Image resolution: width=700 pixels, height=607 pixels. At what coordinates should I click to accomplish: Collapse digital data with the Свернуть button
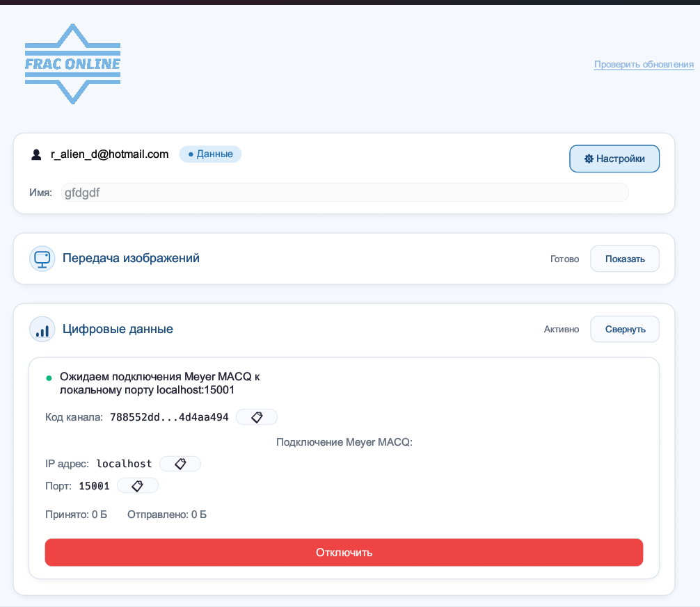click(x=625, y=330)
